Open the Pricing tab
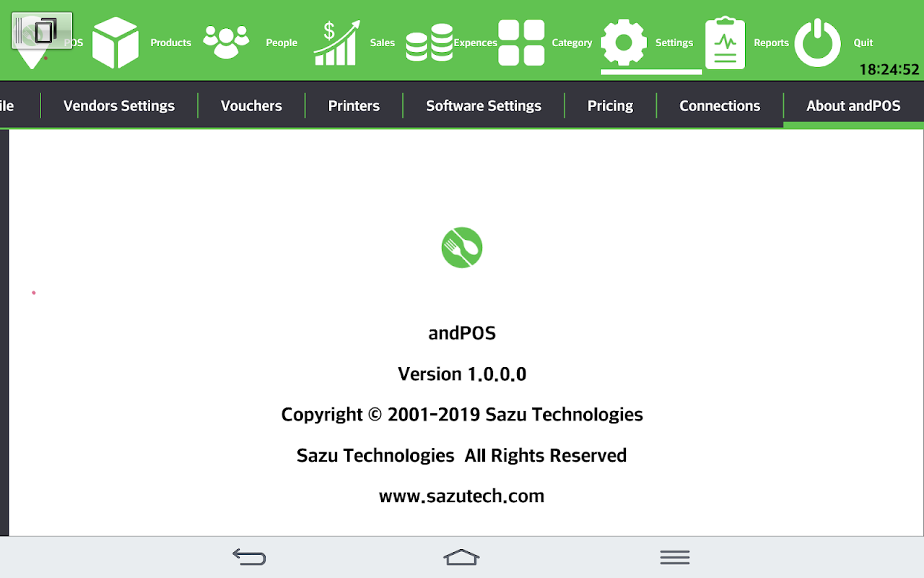The width and height of the screenshot is (924, 578). [610, 105]
